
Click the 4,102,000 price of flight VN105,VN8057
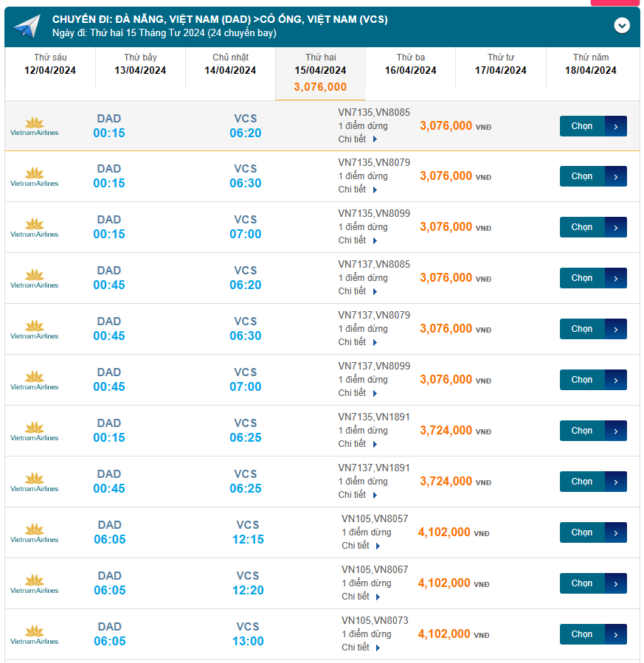point(444,532)
